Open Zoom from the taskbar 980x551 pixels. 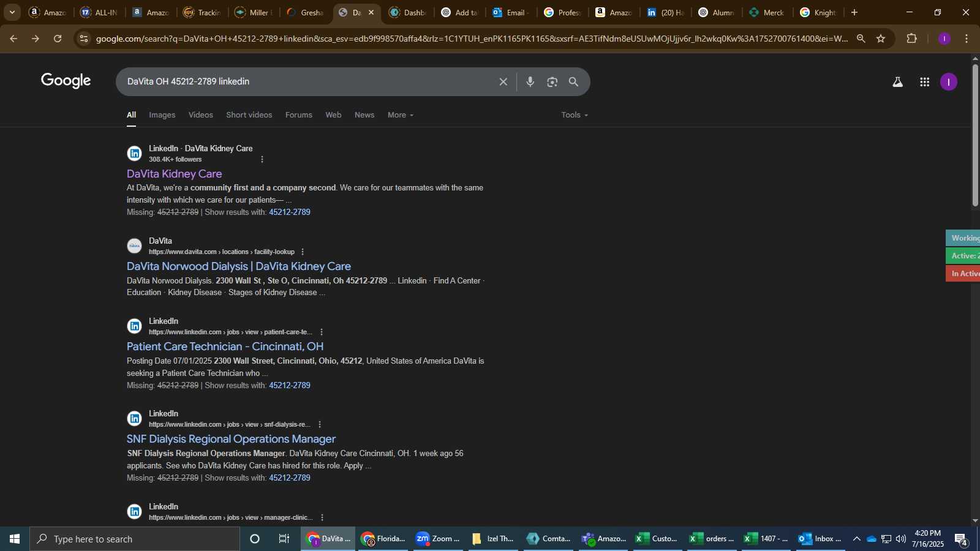click(437, 539)
